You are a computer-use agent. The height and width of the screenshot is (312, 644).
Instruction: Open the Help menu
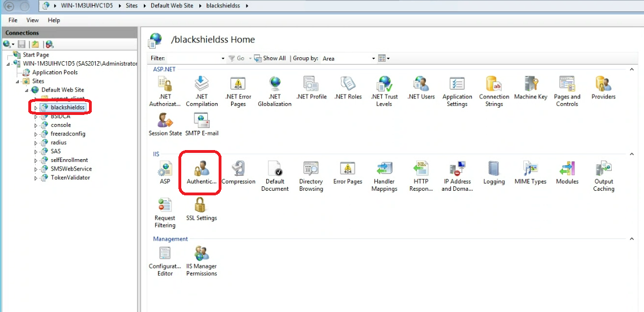[54, 20]
